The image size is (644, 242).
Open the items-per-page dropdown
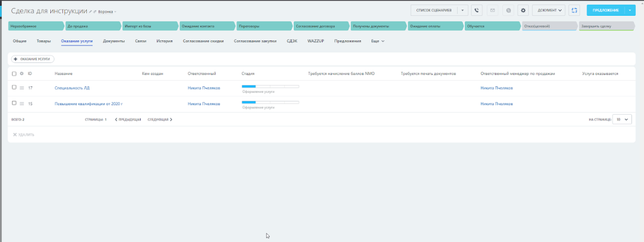point(622,119)
